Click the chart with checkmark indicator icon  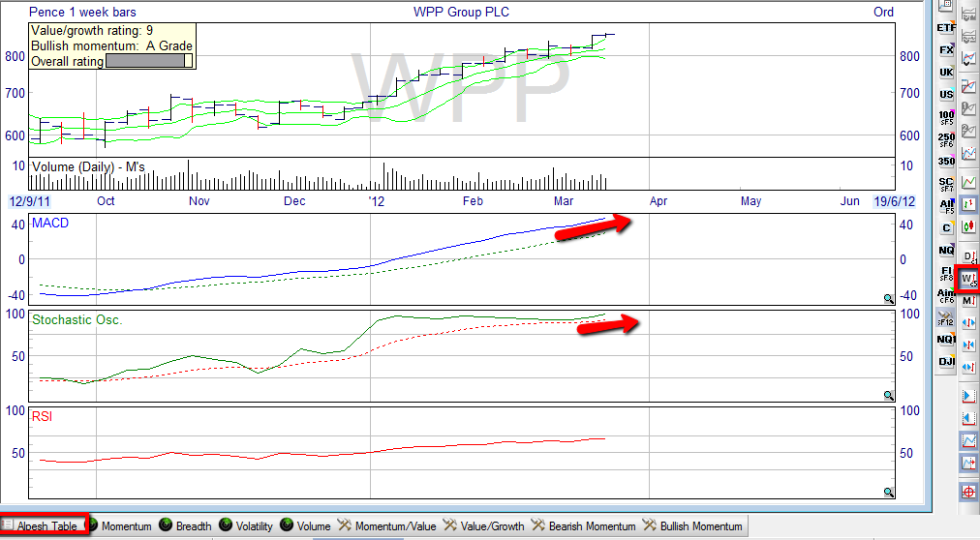point(968,58)
